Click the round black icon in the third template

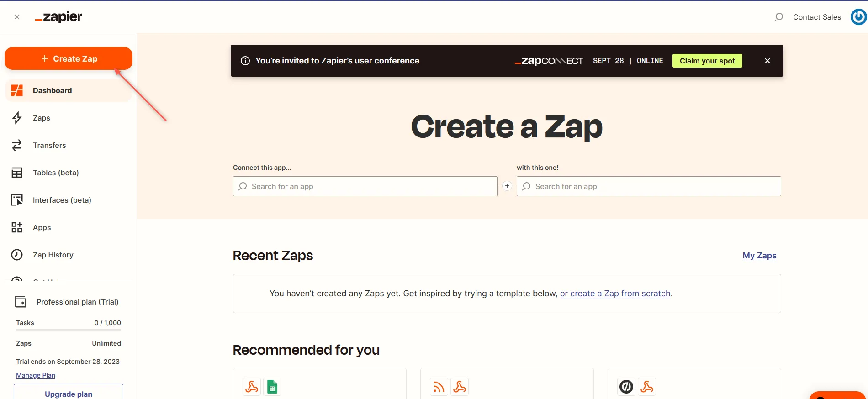point(626,387)
